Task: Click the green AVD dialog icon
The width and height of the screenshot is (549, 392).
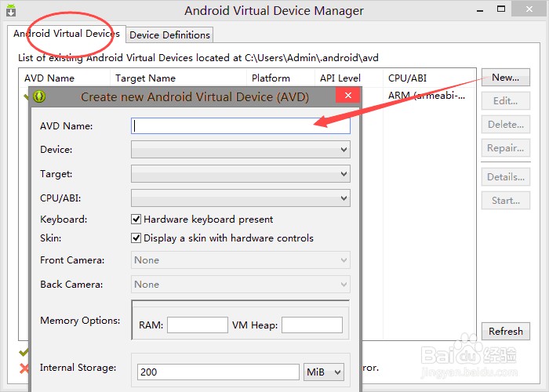Action: [x=39, y=96]
